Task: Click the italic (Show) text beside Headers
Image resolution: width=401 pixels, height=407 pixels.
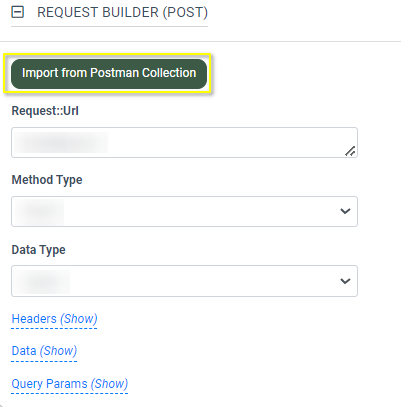Action: (79, 319)
